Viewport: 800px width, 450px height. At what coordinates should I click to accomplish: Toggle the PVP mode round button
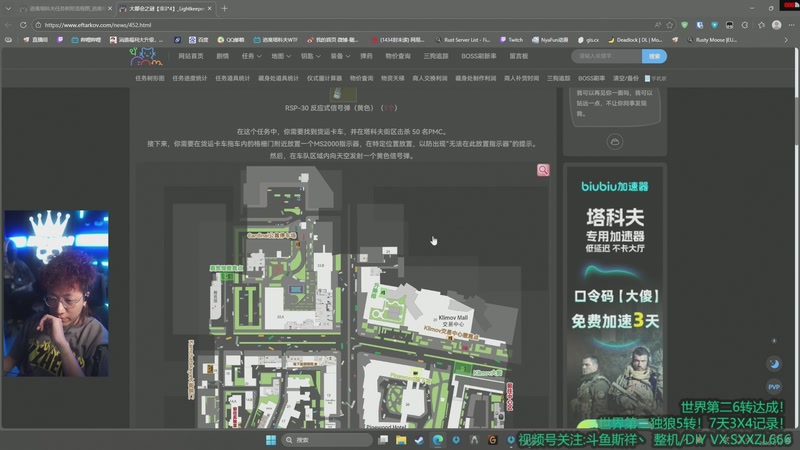click(774, 387)
